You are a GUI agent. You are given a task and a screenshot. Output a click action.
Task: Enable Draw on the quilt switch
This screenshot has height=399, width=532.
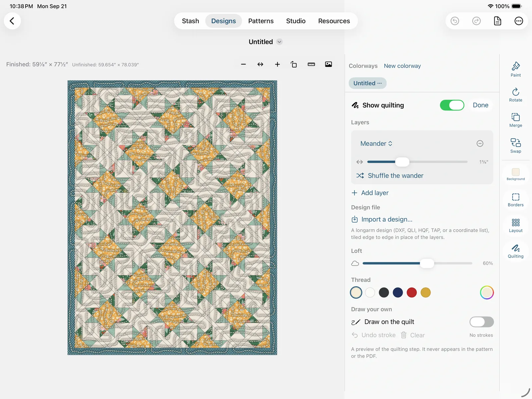click(x=481, y=322)
